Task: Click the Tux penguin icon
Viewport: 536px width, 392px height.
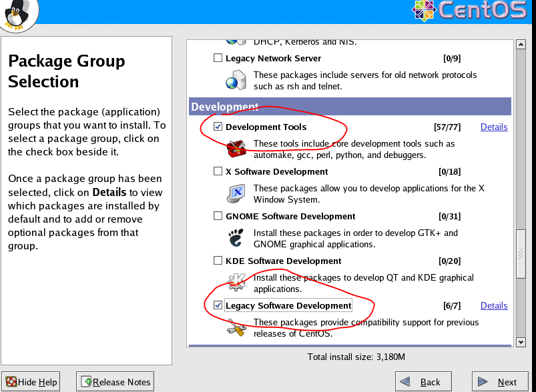Action: pyautogui.click(x=16, y=15)
